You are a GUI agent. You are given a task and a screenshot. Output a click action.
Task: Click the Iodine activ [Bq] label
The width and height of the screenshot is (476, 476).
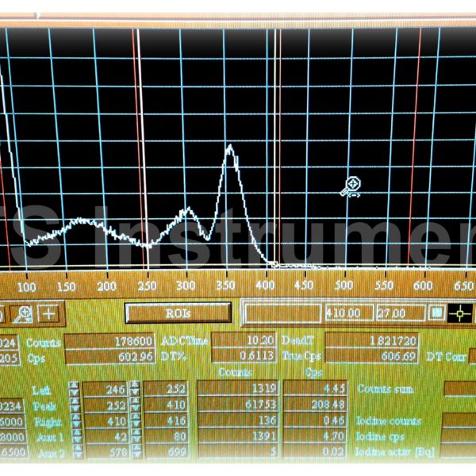pyautogui.click(x=394, y=451)
